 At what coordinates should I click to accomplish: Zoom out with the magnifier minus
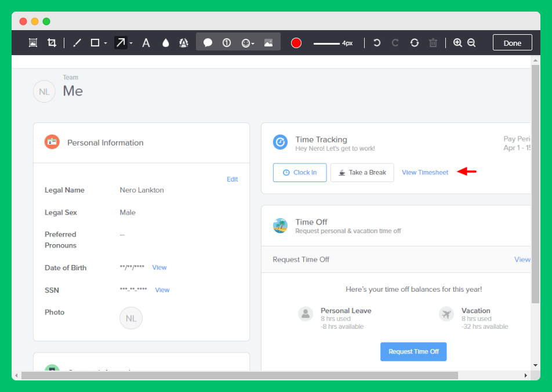tap(471, 43)
